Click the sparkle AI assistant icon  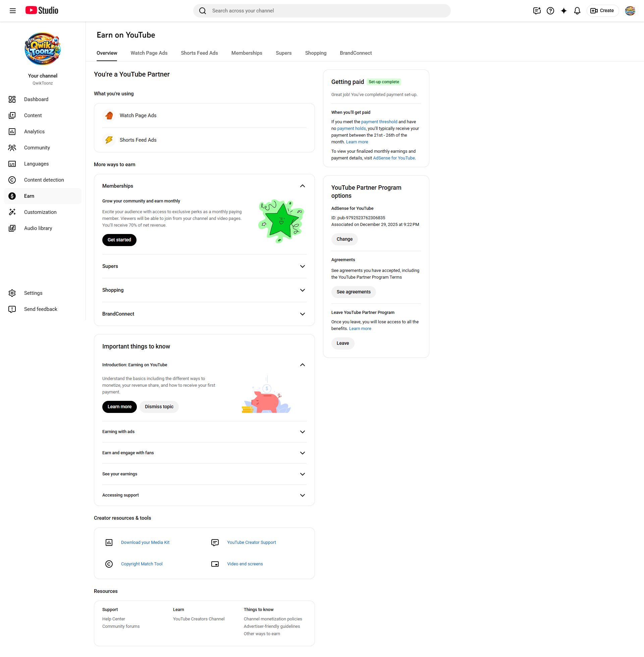(563, 11)
